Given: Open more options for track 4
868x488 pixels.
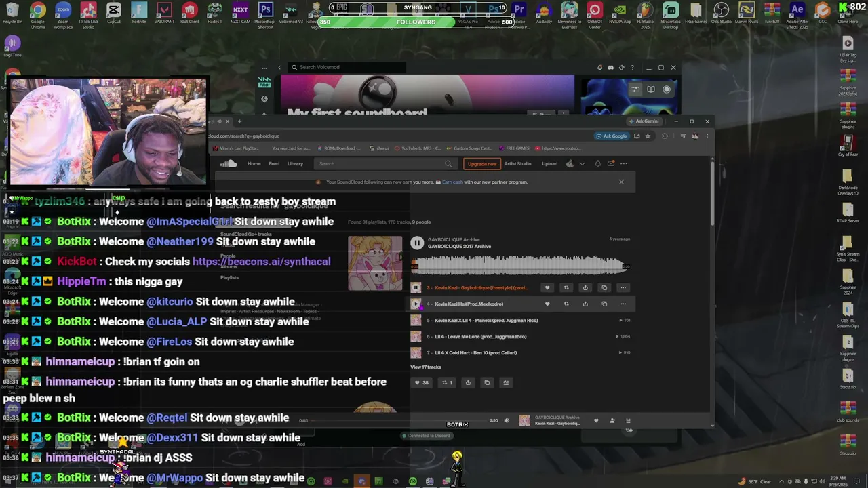Looking at the screenshot, I should 623,304.
